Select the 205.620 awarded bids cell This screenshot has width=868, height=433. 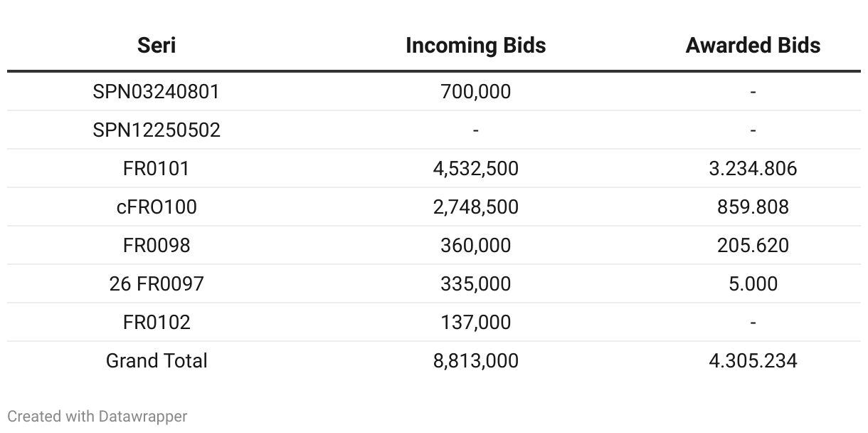tap(753, 246)
